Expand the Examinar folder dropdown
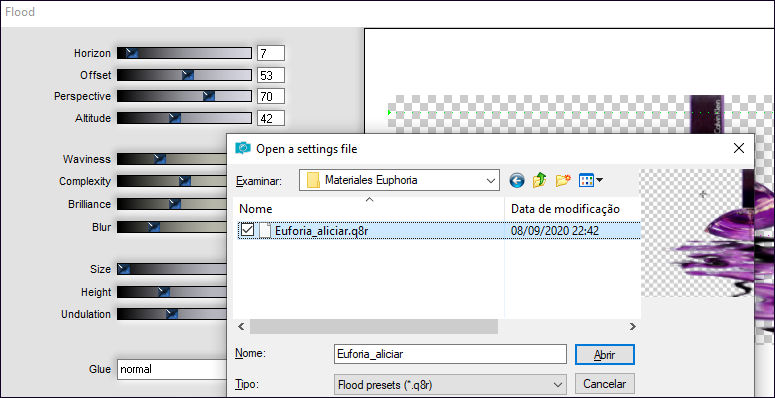The width and height of the screenshot is (775, 398). tap(491, 180)
